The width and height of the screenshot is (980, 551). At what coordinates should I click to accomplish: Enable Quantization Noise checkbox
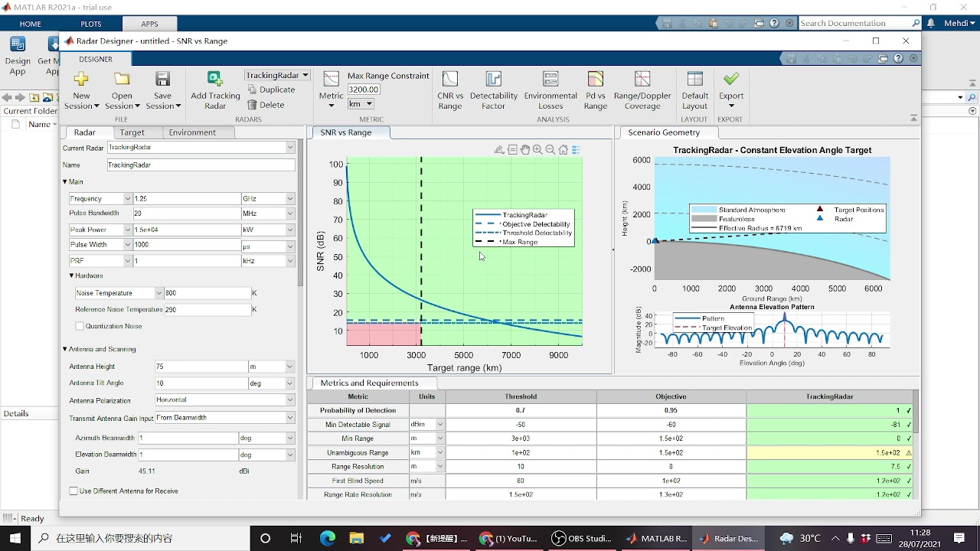click(80, 326)
